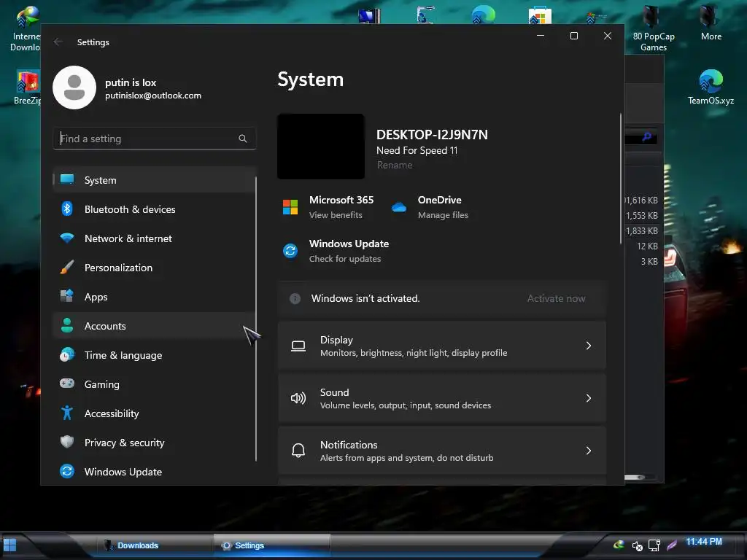Click the colorful IDM tray icon

click(x=619, y=545)
